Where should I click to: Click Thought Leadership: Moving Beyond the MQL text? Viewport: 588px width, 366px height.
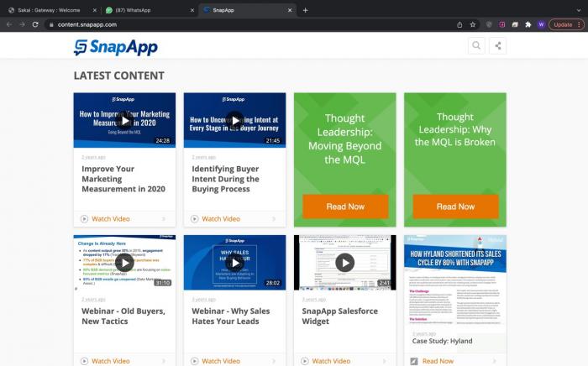pyautogui.click(x=344, y=139)
